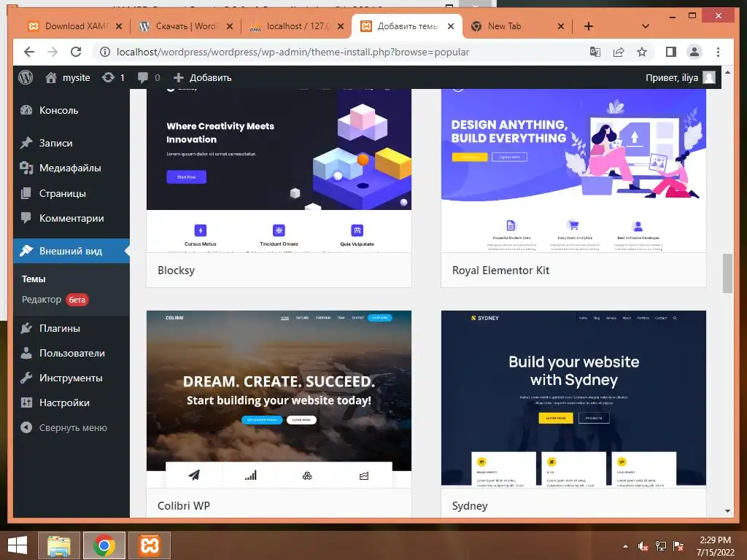Screen dimensions: 747x560
Task: Click the Blocksy theme name
Action: click(177, 271)
